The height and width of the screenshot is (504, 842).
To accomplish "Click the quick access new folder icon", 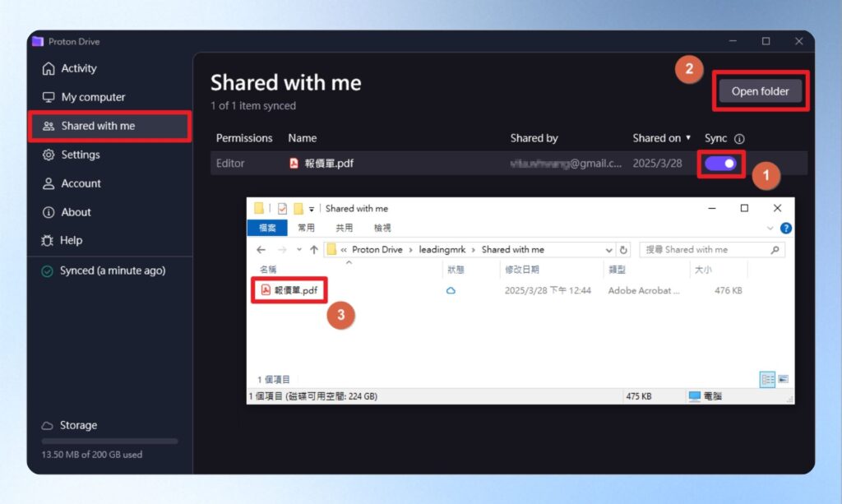I will 298,209.
